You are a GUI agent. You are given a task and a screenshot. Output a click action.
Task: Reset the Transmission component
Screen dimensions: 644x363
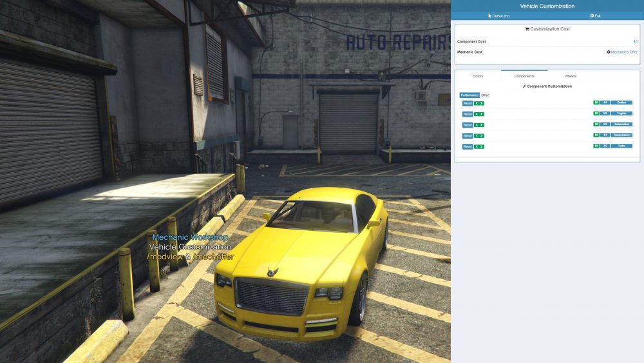(x=468, y=135)
